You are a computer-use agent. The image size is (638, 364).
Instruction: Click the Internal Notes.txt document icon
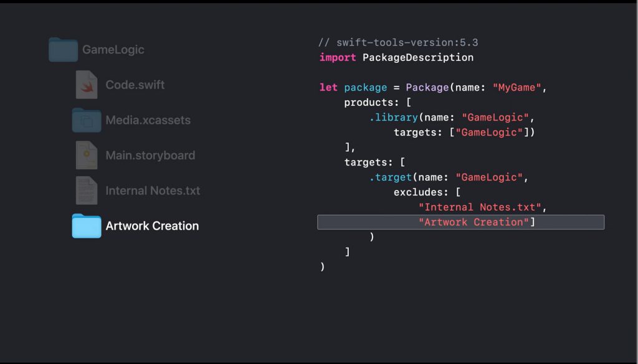pyautogui.click(x=87, y=190)
